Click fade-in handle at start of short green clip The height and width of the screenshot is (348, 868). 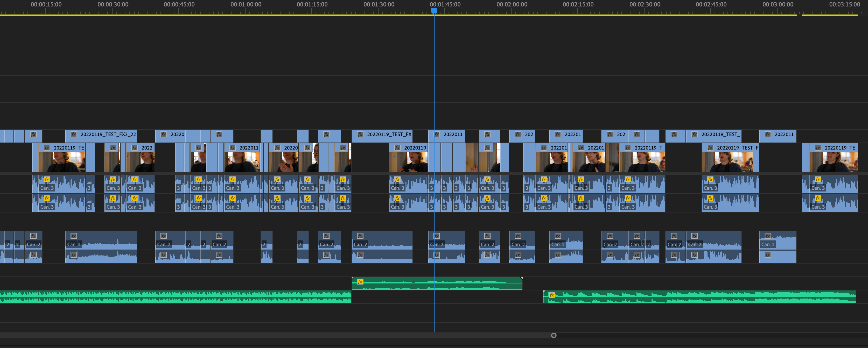click(353, 278)
